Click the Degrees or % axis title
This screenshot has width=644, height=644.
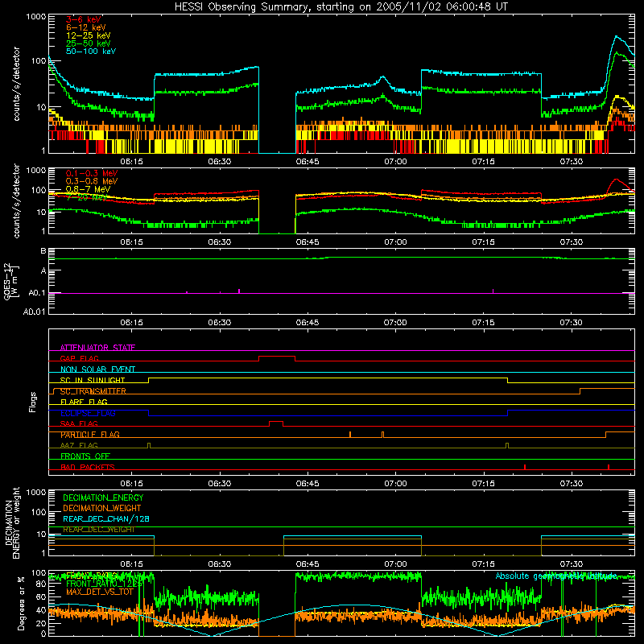click(x=21, y=603)
